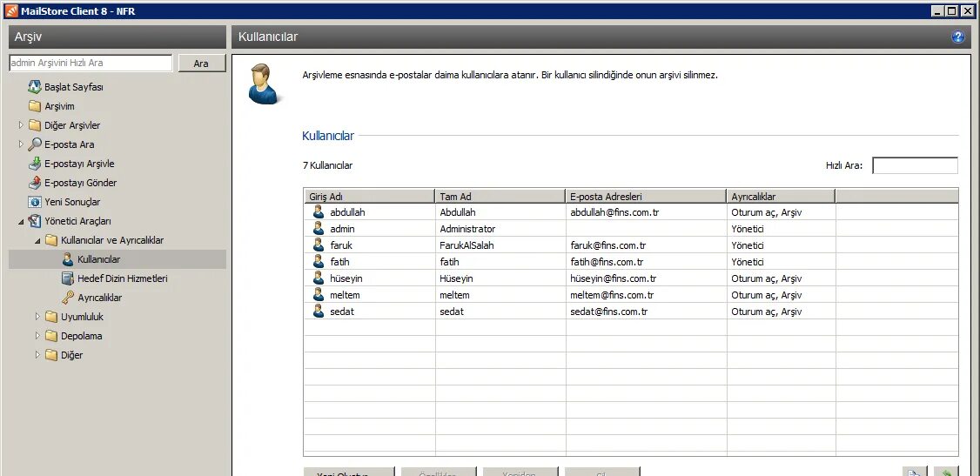980x476 pixels.
Task: Click user icon in abdullah row
Action: coord(319,211)
